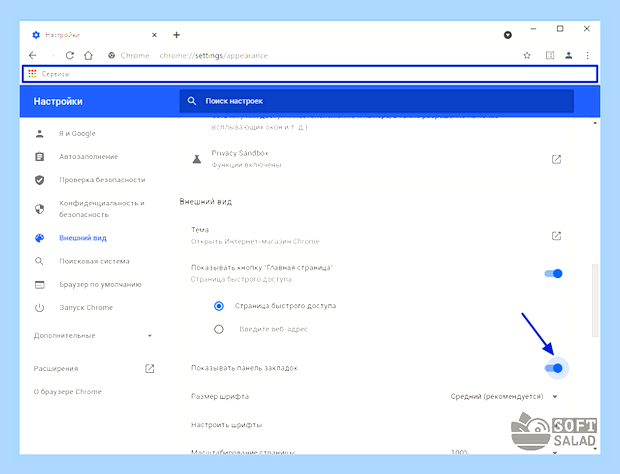This screenshot has height=474, width=620.
Task: Click the flask icon beside Privacy Sandbox
Action: 197,159
